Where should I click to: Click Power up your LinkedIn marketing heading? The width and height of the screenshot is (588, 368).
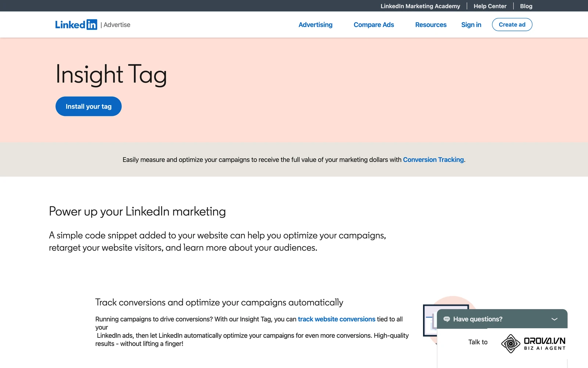[x=137, y=211]
